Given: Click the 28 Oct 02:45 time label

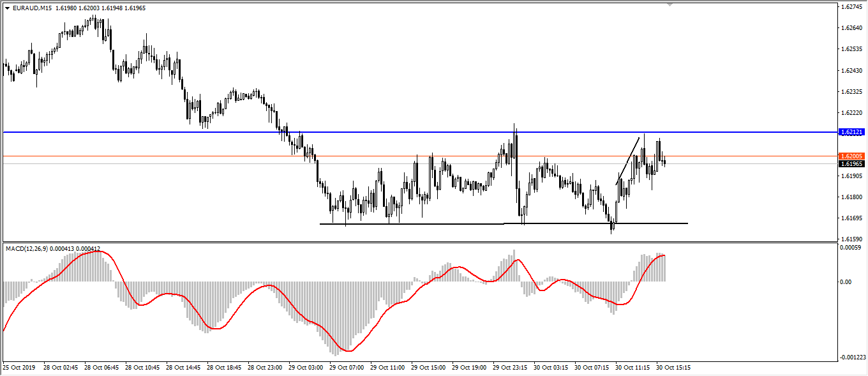Looking at the screenshot, I should [x=61, y=368].
